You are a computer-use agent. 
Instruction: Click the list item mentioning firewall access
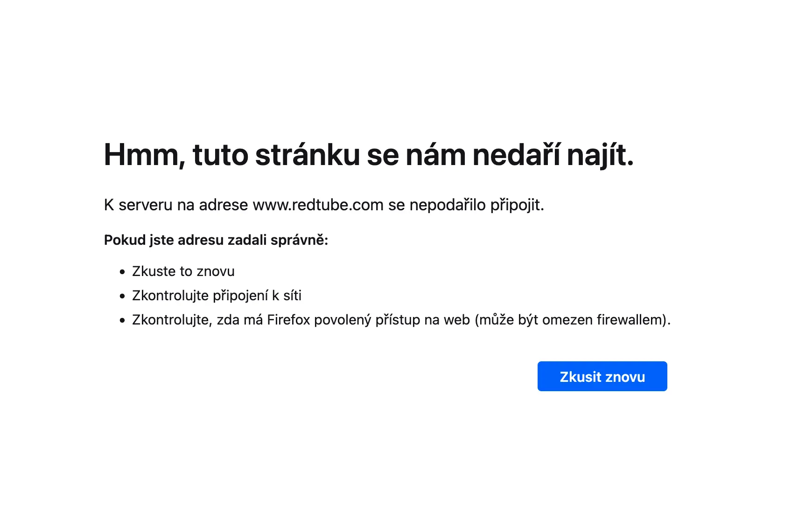(x=401, y=320)
